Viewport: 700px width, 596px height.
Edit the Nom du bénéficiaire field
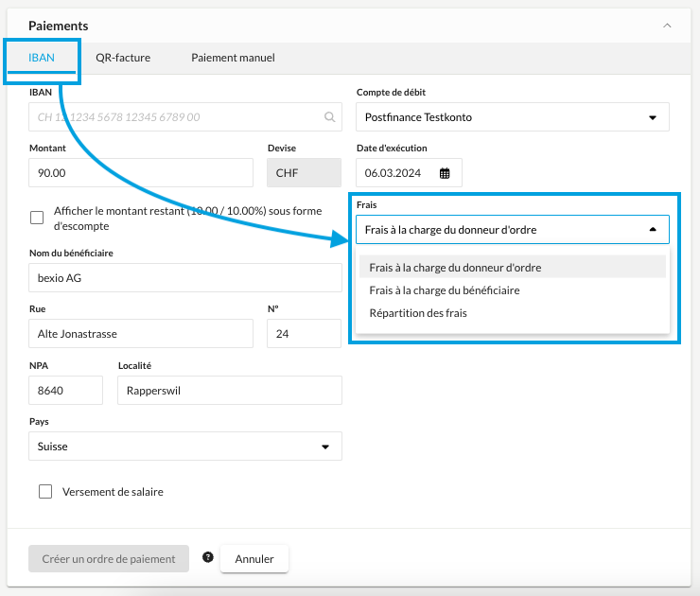[185, 278]
